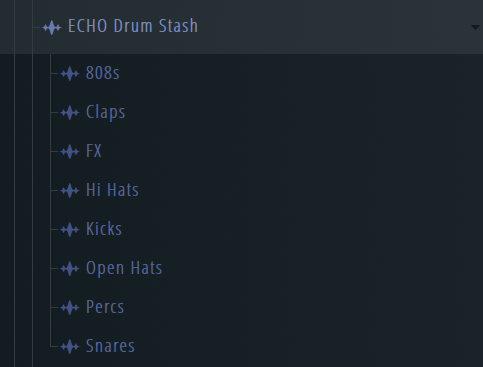
Task: Click the waveform icon next to Open Hats
Action: click(x=70, y=269)
